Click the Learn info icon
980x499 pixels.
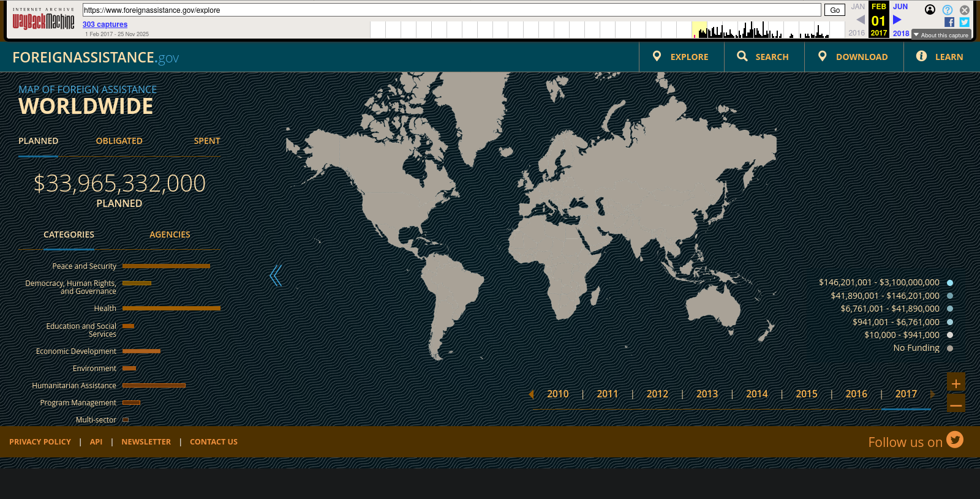point(921,56)
